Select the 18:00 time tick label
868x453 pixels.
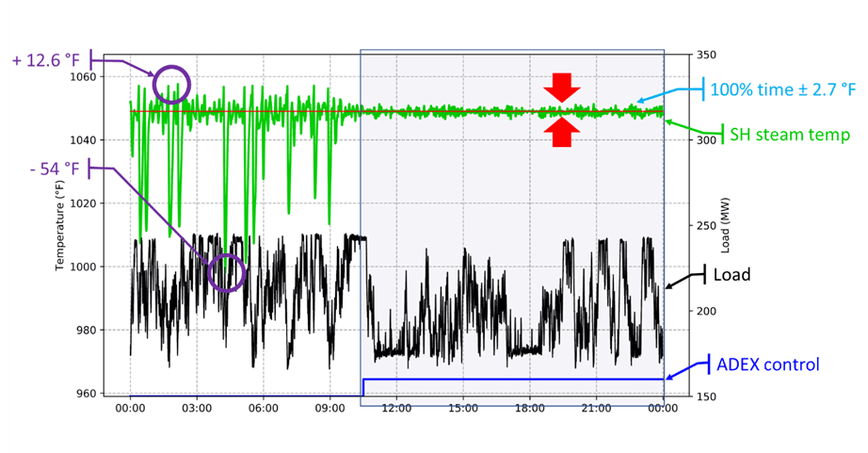tap(530, 409)
